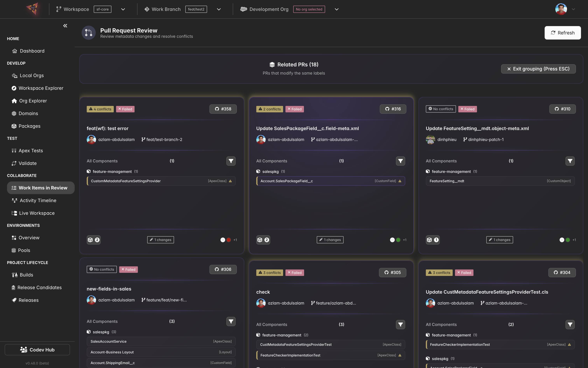Click package count badge on PR #358
588x368 pixels.
click(94, 240)
